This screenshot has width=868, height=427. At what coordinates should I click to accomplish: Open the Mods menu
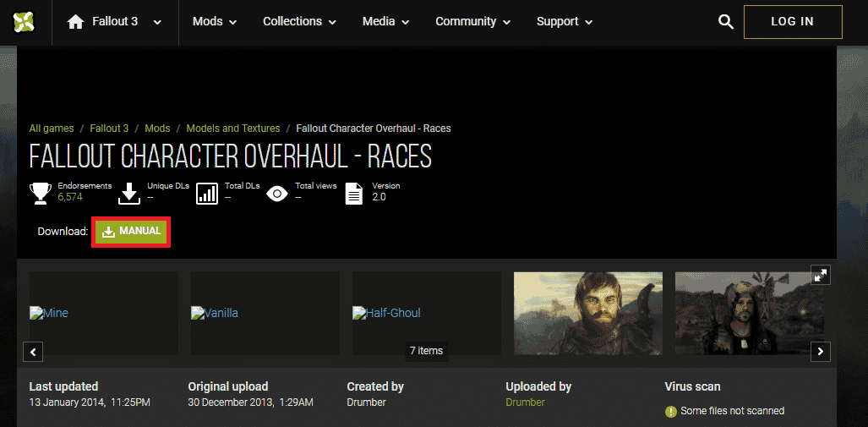215,22
